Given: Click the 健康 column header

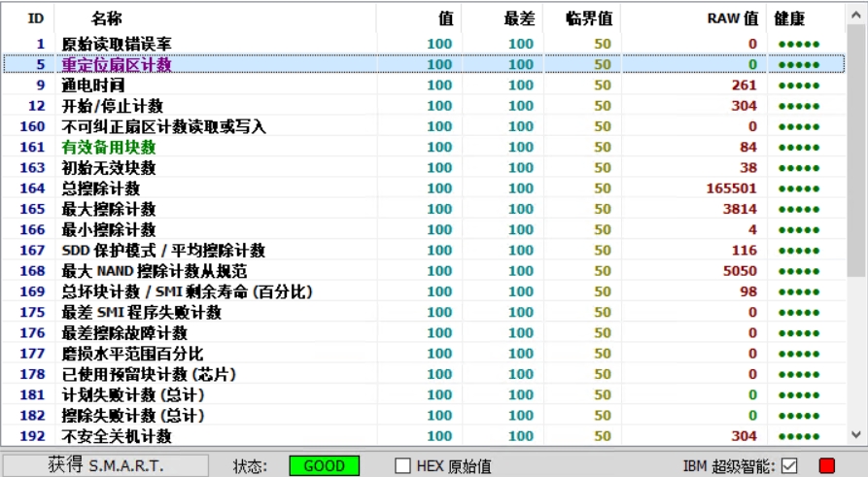Looking at the screenshot, I should coord(789,17).
